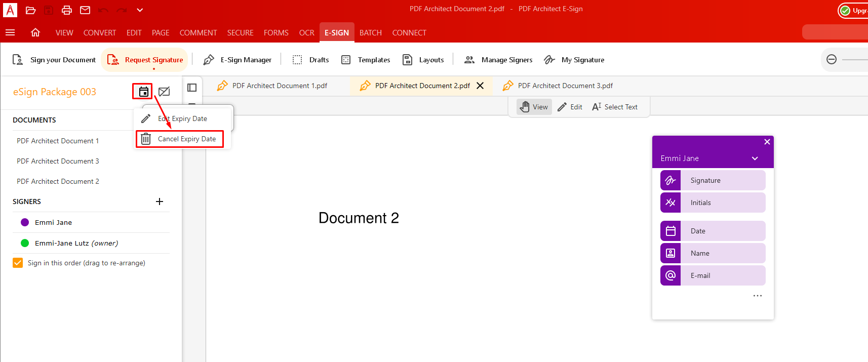Switch to PDF Architect Document 1.pdf tab
The height and width of the screenshot is (362, 868).
272,86
